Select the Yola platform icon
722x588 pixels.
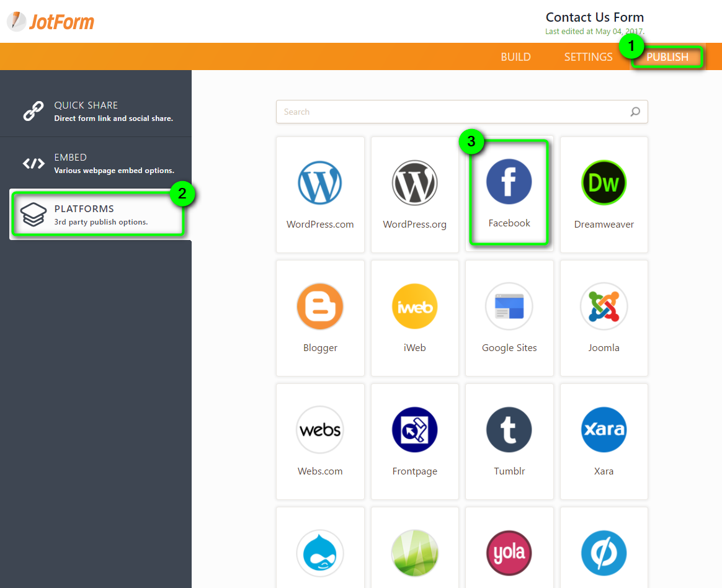[x=509, y=552]
